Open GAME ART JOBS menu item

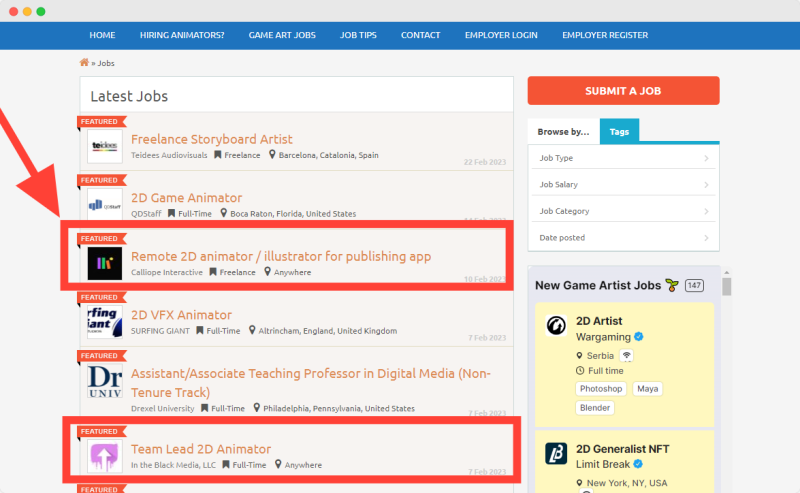click(282, 35)
